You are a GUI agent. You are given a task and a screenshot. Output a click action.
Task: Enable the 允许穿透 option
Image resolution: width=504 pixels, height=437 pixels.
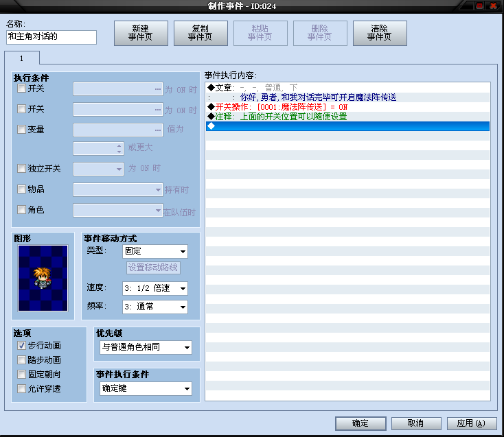(21, 389)
